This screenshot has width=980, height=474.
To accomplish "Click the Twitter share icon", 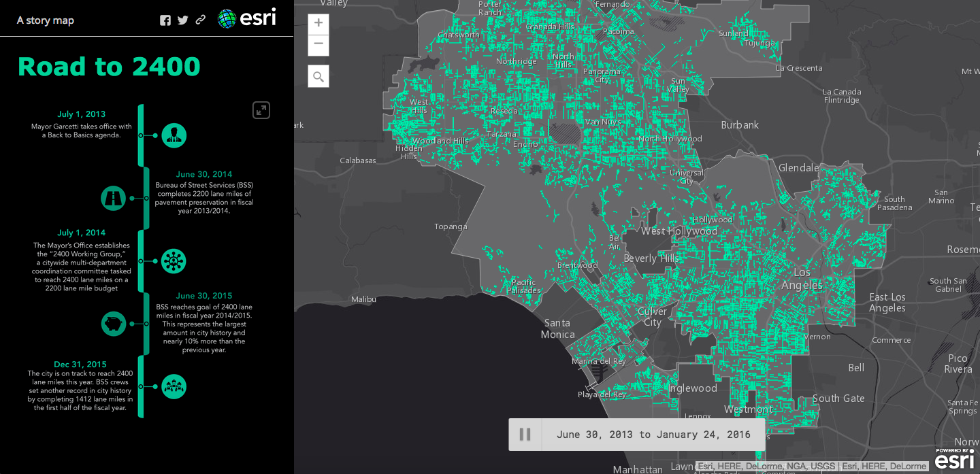I will (x=182, y=20).
